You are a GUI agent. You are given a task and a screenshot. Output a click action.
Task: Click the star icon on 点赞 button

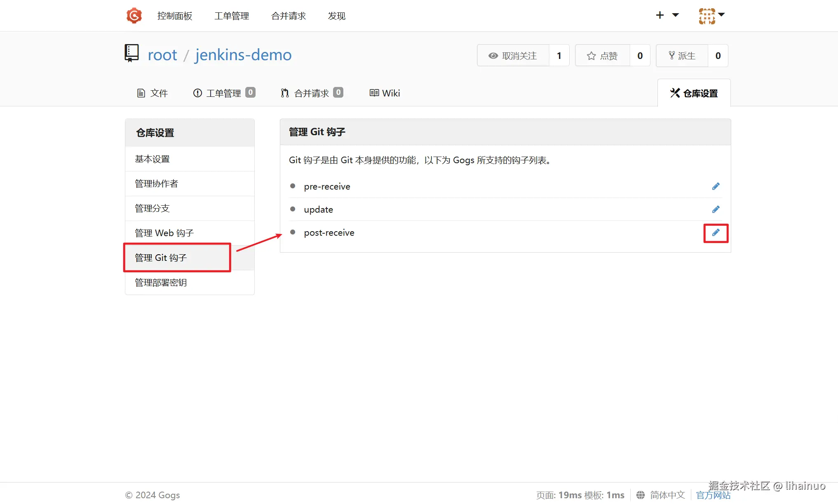click(591, 55)
